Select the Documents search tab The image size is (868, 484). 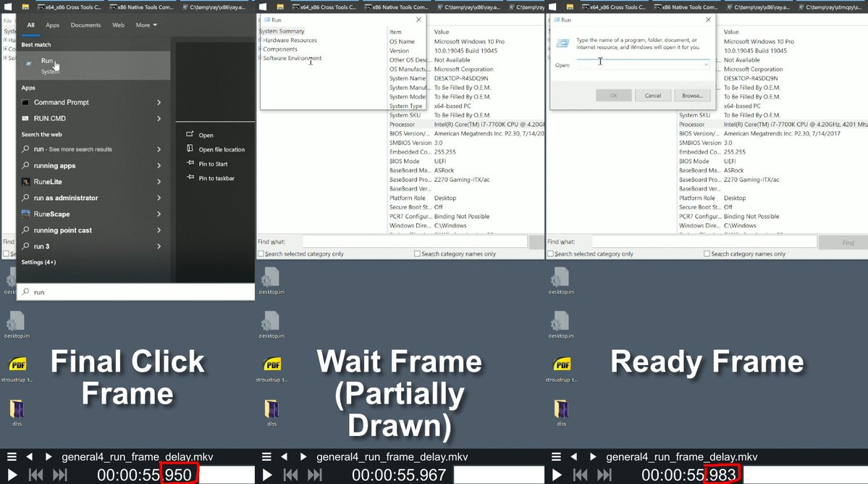click(x=86, y=25)
